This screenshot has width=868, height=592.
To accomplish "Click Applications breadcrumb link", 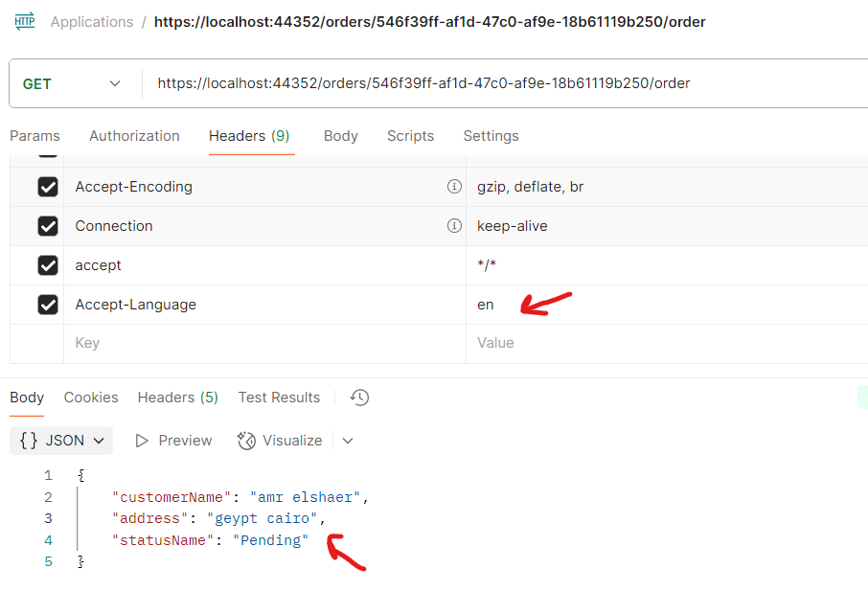I will pos(92,21).
